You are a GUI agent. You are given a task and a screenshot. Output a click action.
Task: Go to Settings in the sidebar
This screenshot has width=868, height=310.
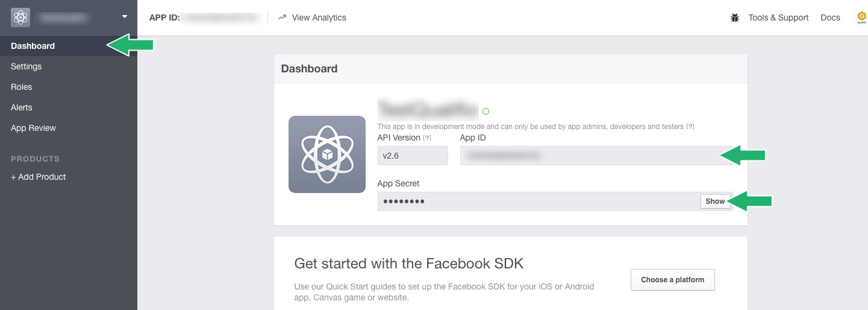point(27,66)
